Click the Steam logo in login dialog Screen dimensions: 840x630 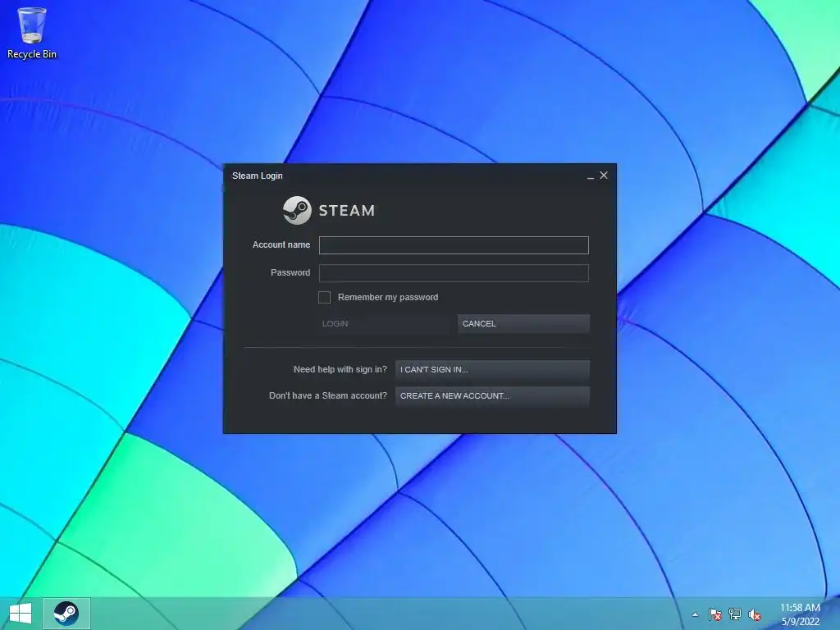pyautogui.click(x=329, y=210)
